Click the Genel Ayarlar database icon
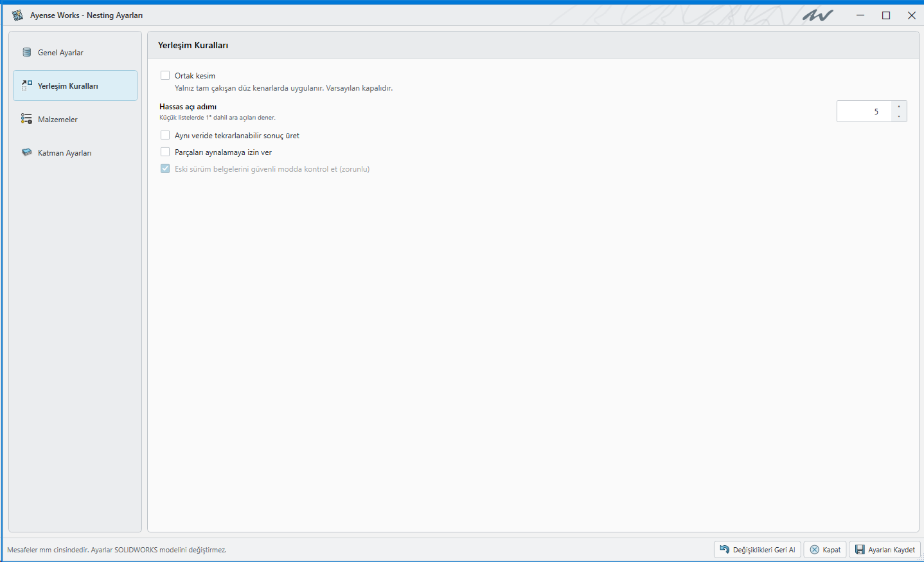This screenshot has height=562, width=924. [26, 52]
